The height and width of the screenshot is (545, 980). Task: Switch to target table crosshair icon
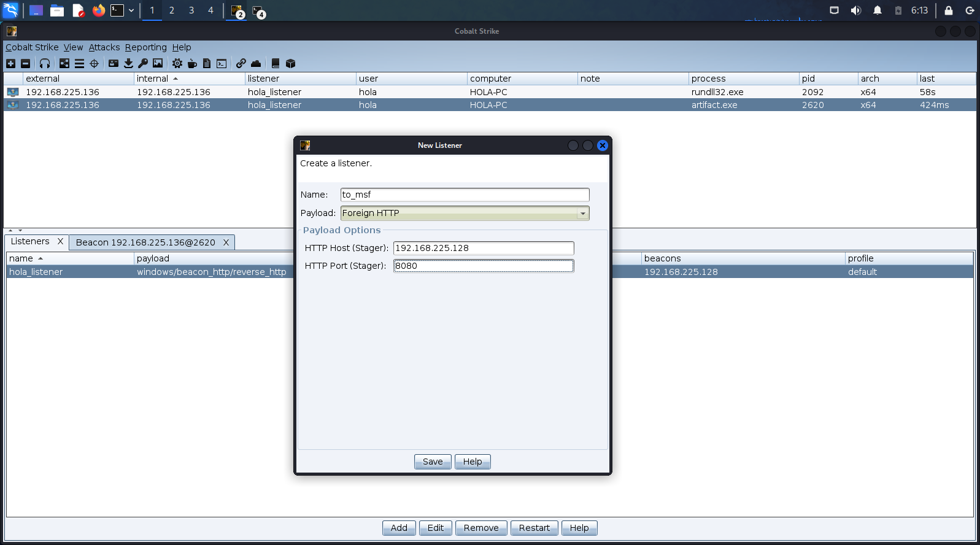point(94,63)
